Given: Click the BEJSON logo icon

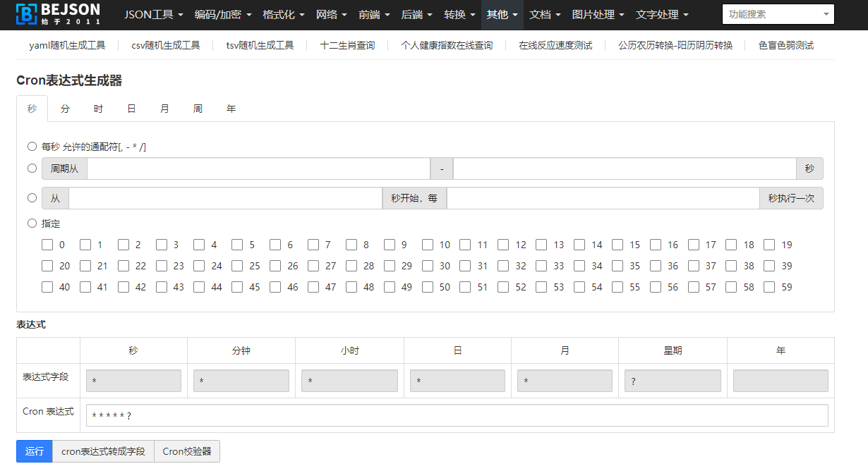Looking at the screenshot, I should click(27, 14).
